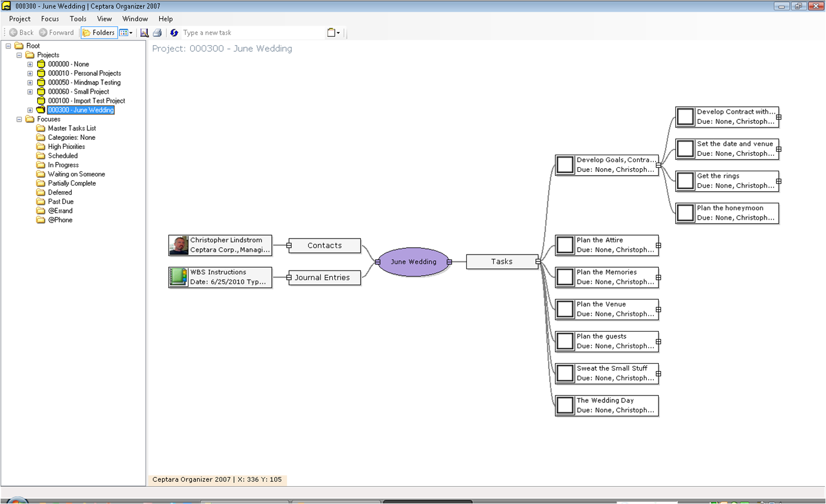The image size is (826, 504).
Task: Open the view layout dropdown arrow
Action: [x=131, y=33]
